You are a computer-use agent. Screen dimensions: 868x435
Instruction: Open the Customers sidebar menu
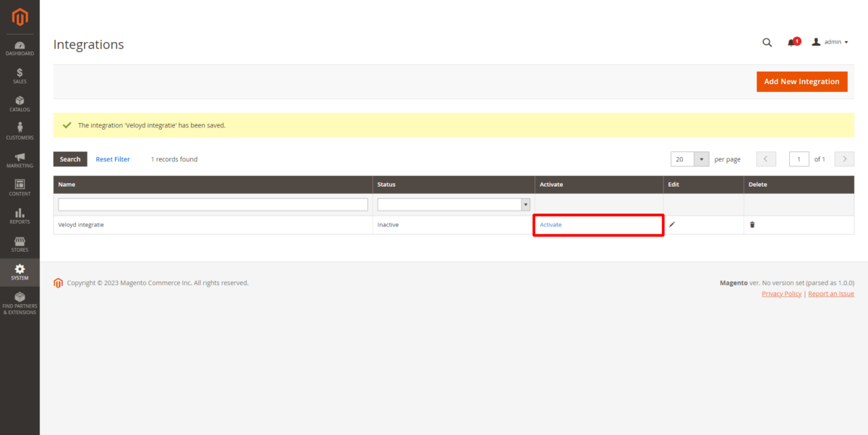point(20,132)
